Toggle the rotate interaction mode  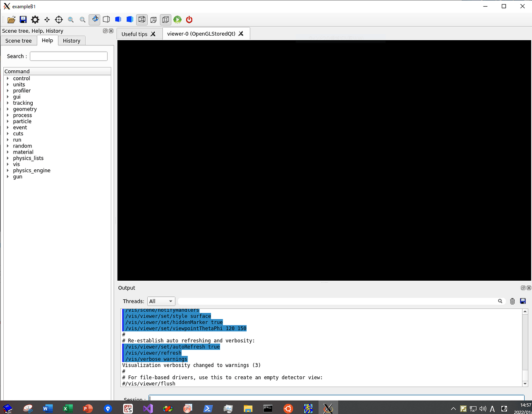95,19
